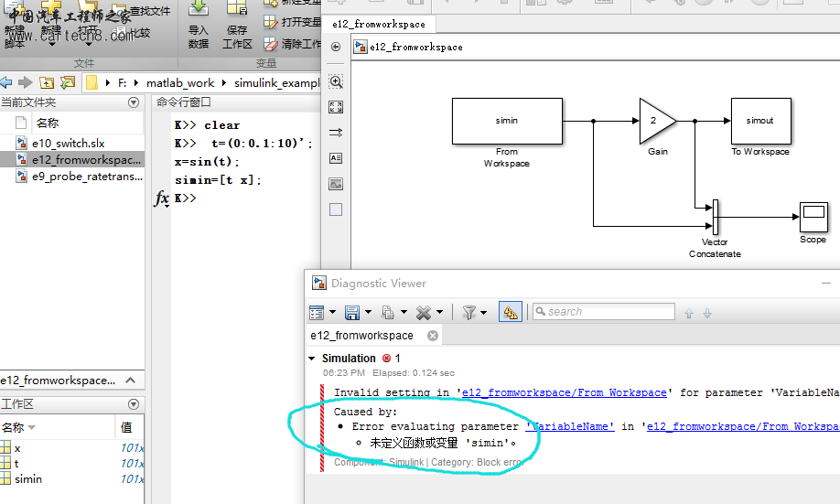The image size is (840, 504).
Task: Go back in folder navigation
Action: tap(6, 82)
